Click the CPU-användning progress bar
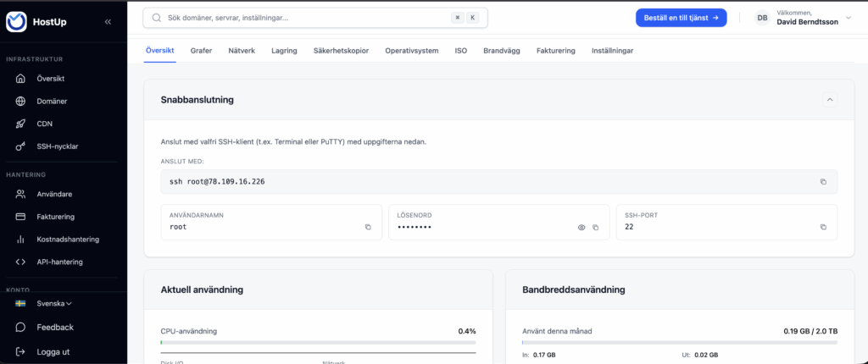The image size is (868, 364). [x=318, y=343]
